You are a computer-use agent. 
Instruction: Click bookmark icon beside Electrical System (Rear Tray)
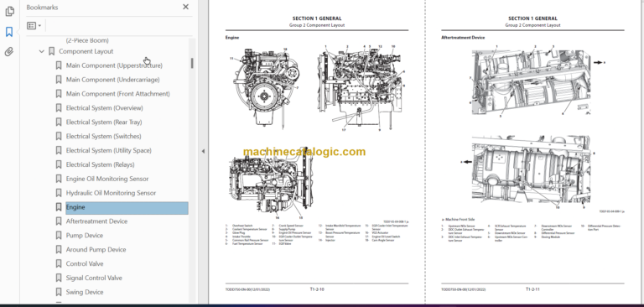click(59, 122)
